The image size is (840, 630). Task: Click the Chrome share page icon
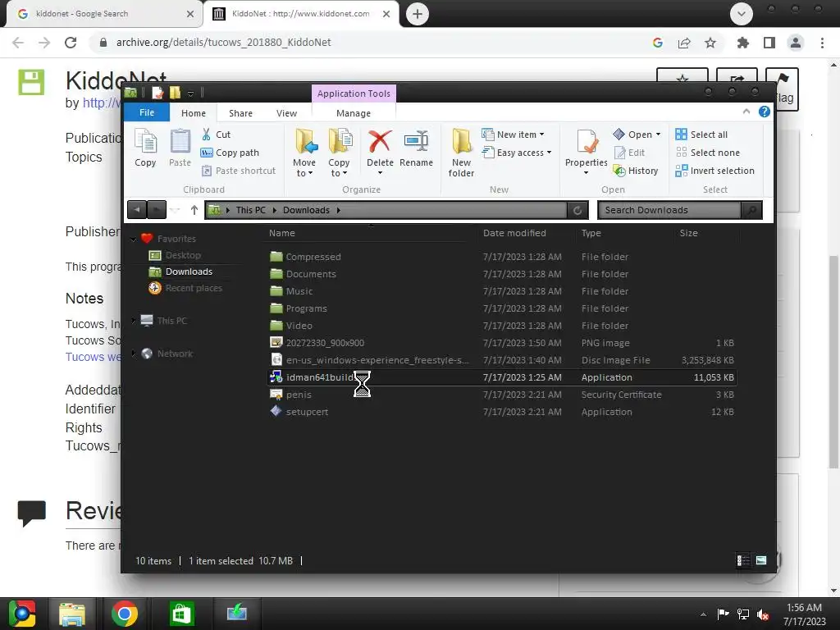[x=684, y=43]
